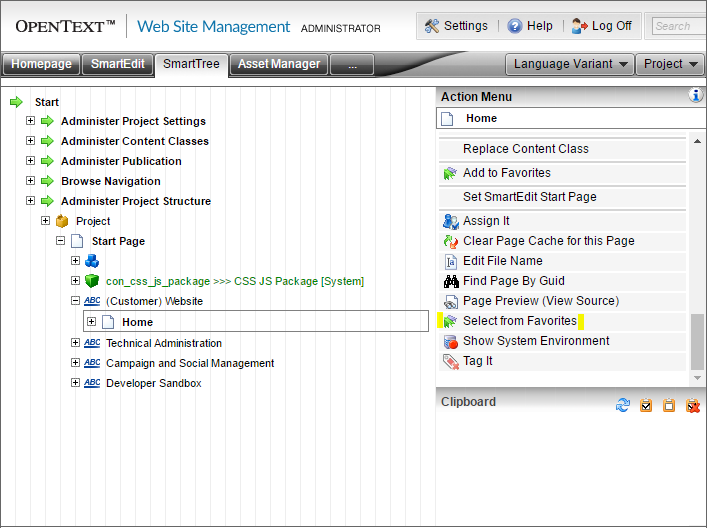Expand the Home page node
This screenshot has height=528, width=707.
(92, 321)
